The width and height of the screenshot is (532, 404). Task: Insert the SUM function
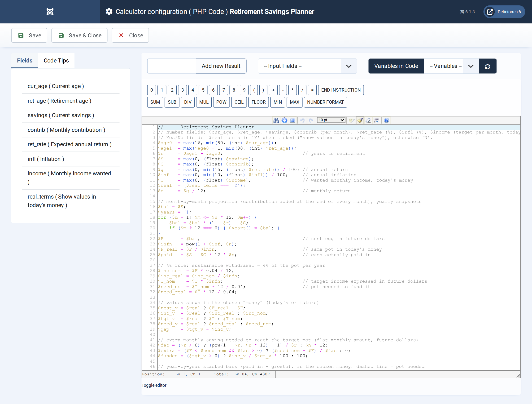coord(155,102)
